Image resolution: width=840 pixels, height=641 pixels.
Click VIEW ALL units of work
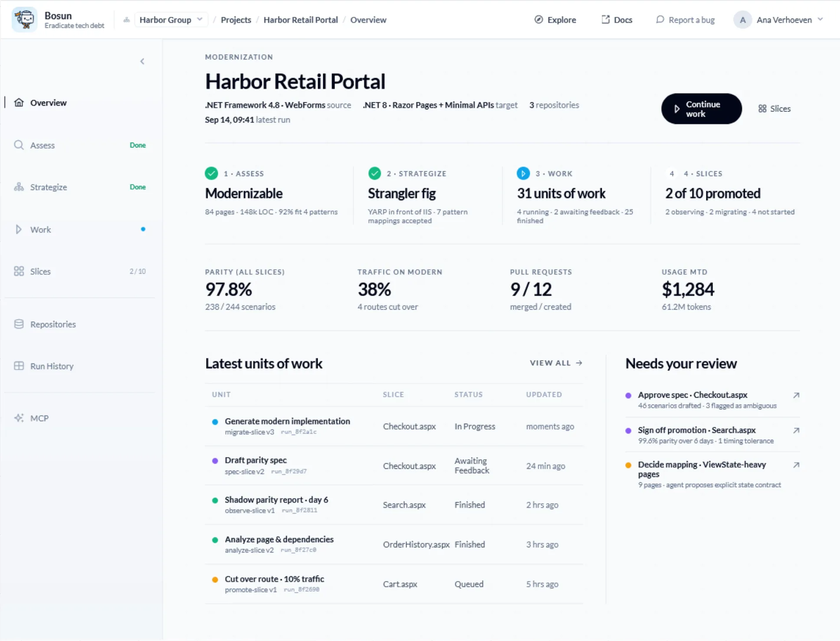[556, 363]
